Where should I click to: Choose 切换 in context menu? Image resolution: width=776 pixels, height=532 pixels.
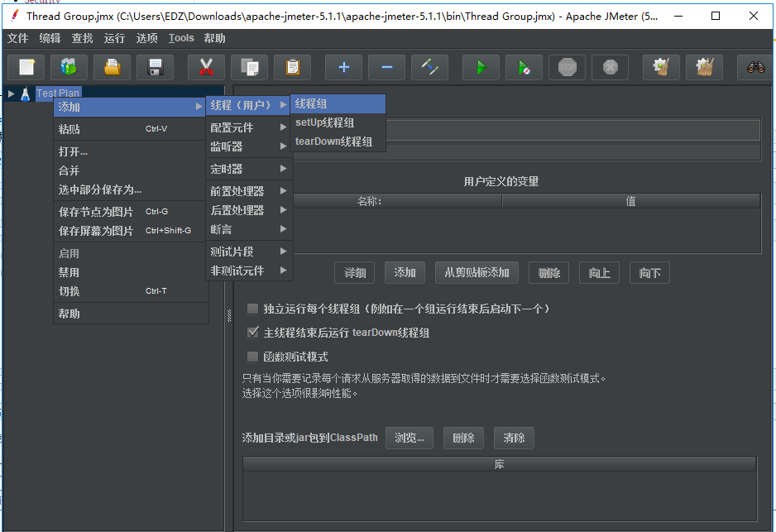pyautogui.click(x=131, y=291)
